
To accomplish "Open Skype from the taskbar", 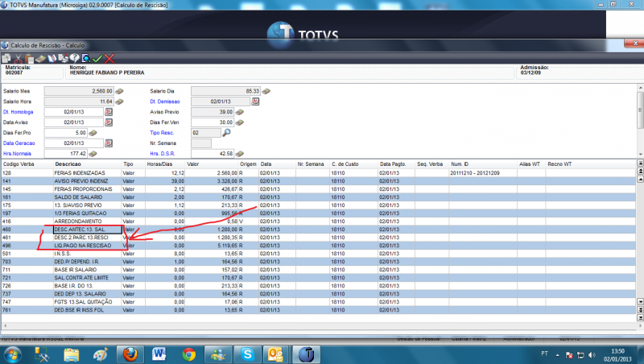I will click(247, 354).
